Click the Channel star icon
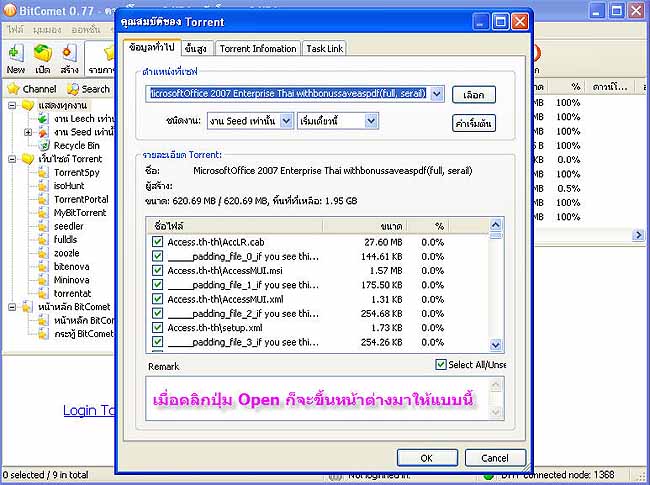Screen dimensions: 650x485 pyautogui.click(x=14, y=89)
